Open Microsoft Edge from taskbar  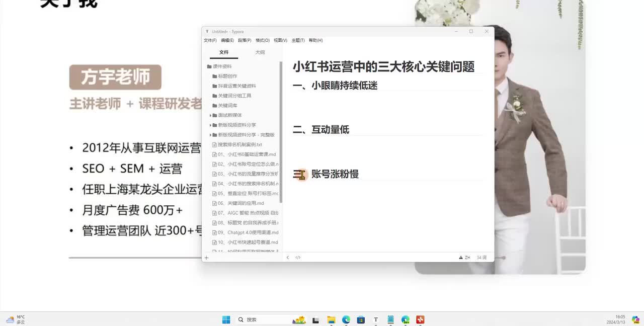click(x=346, y=319)
